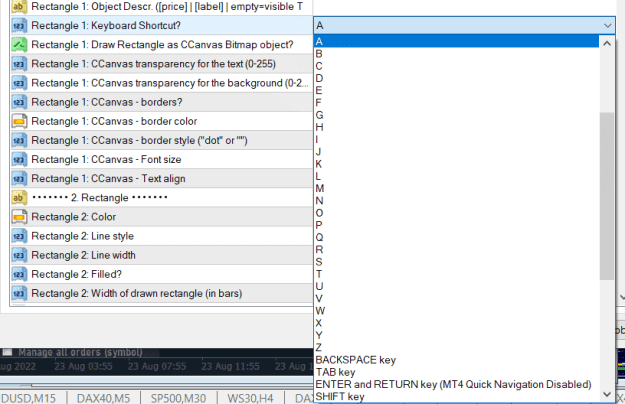This screenshot has height=404, width=625.
Task: Collapse the Keyboard Shortcut combo box arrow
Action: 607,25
